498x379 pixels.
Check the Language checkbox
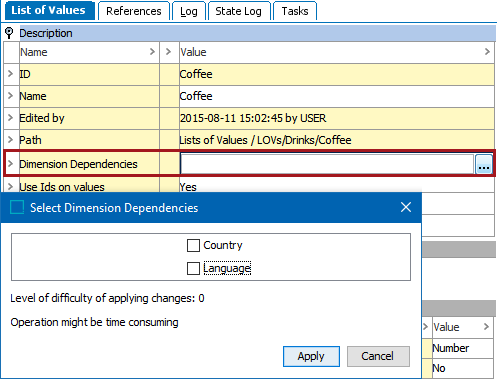click(x=193, y=268)
